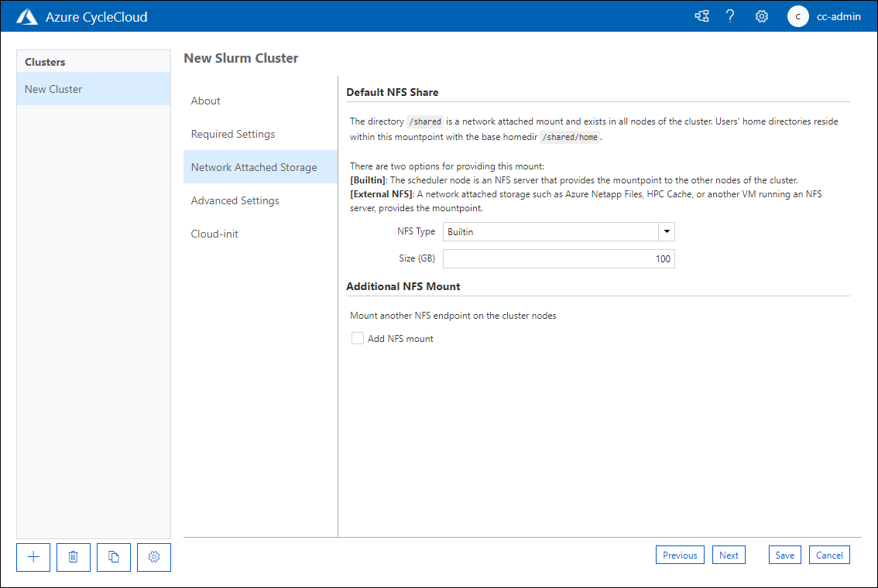Image resolution: width=878 pixels, height=588 pixels.
Task: Enable the Add NFS mount checkbox
Action: click(x=358, y=338)
